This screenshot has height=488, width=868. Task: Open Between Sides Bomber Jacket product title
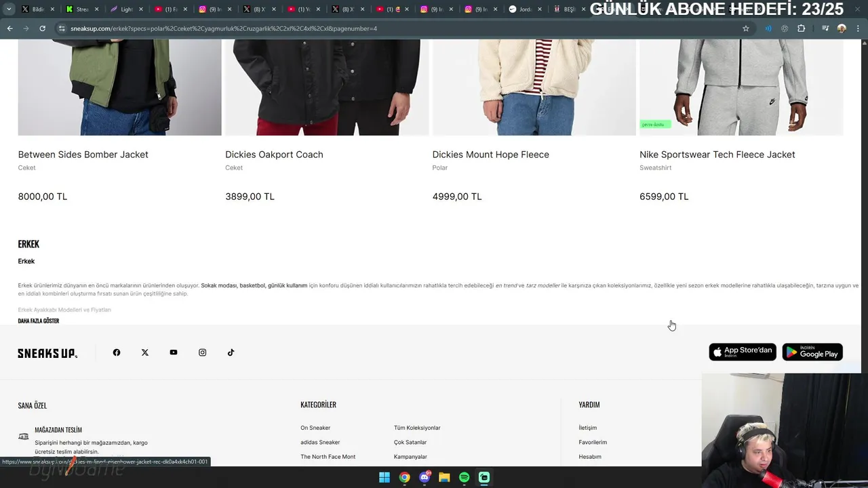tap(83, 155)
